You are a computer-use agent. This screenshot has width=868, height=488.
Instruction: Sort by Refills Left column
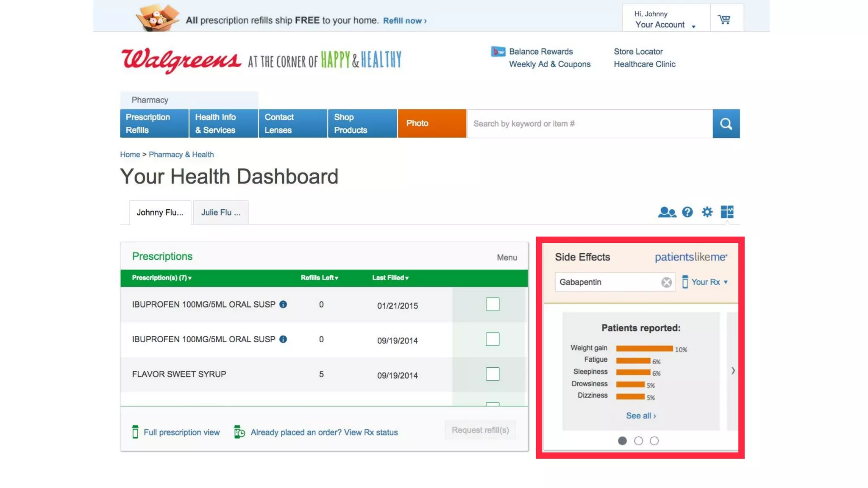pos(320,278)
